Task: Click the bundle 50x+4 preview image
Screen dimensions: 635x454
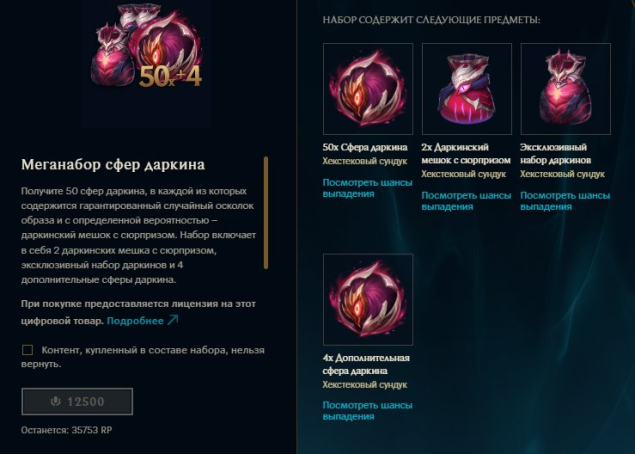Action: (146, 64)
